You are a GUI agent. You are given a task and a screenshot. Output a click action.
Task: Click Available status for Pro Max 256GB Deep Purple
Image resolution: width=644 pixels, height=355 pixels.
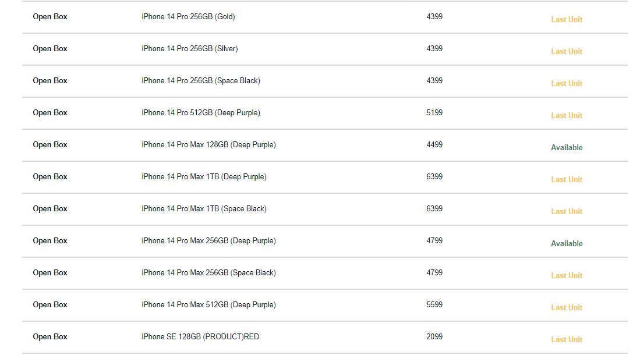(x=567, y=243)
